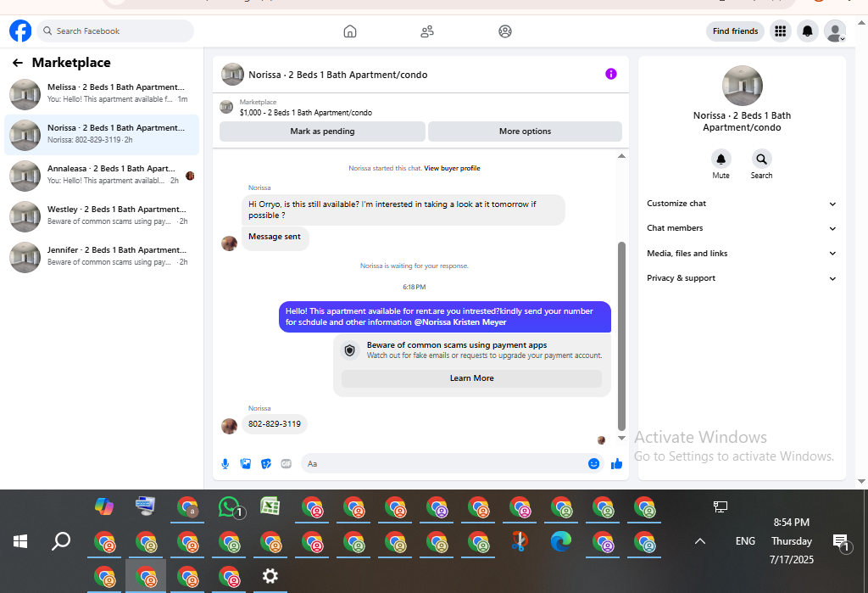Open the Groups icon in top navigation

click(x=505, y=31)
